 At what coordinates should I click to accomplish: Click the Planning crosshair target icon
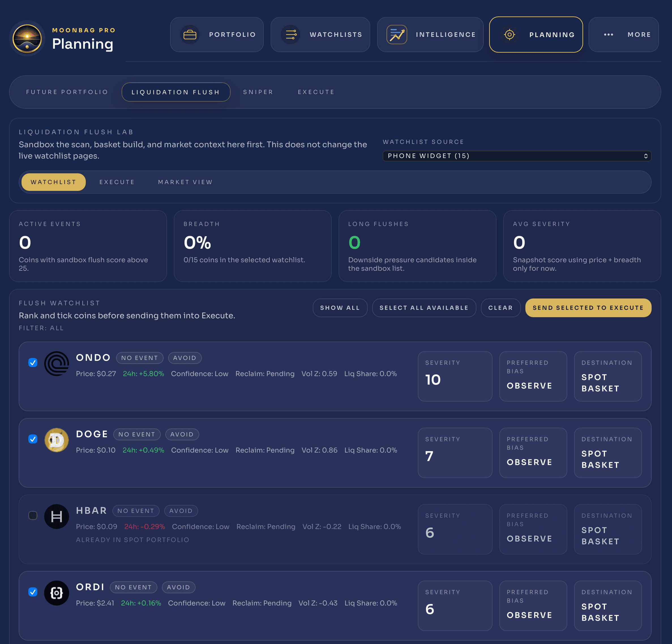click(x=509, y=35)
